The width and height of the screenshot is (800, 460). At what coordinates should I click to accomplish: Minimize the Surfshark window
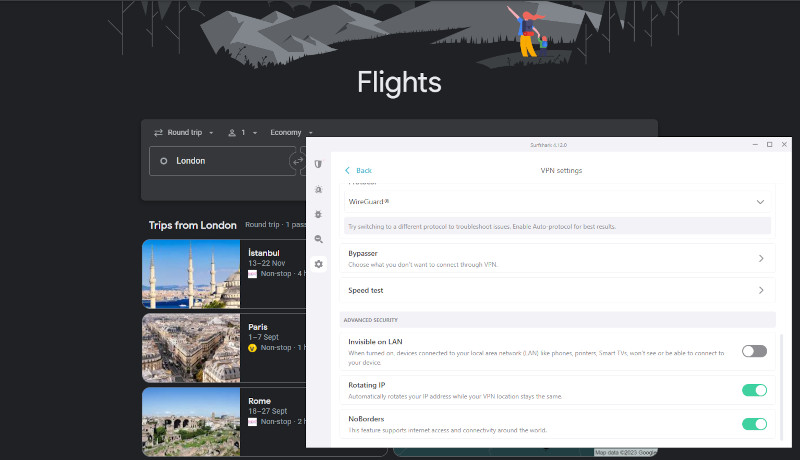click(755, 145)
